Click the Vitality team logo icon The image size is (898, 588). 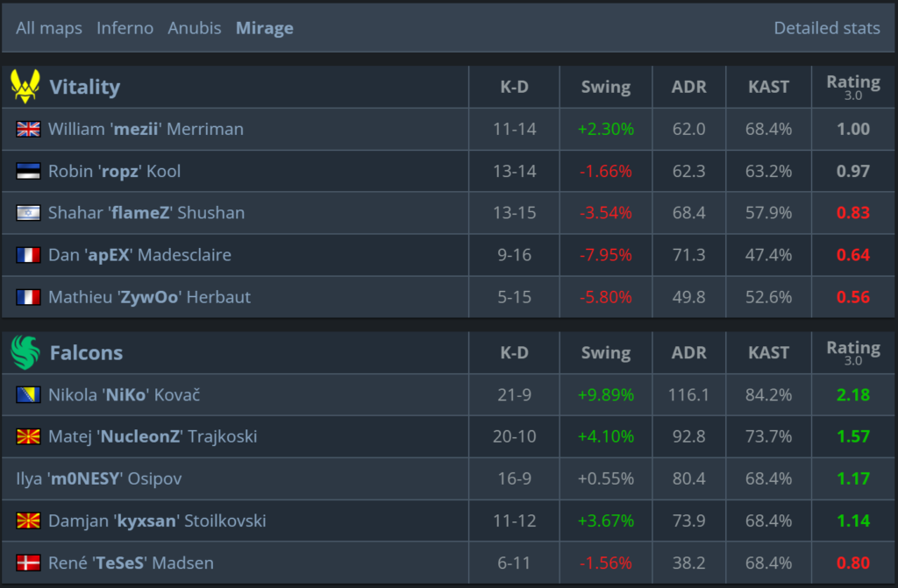coord(25,87)
